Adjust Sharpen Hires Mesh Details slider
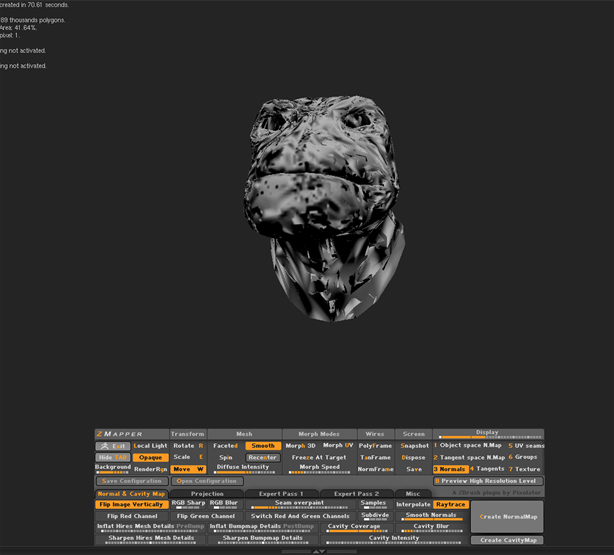The height and width of the screenshot is (555, 614). pyautogui.click(x=150, y=539)
